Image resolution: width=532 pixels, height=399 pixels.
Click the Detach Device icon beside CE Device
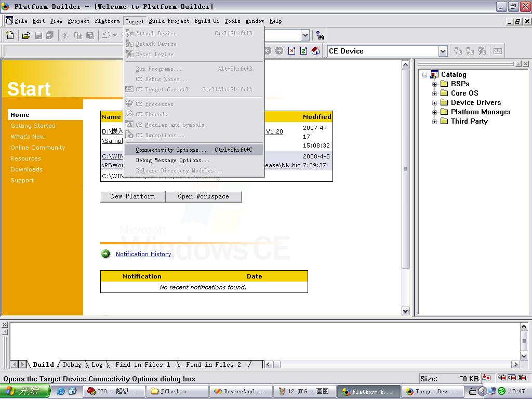point(470,51)
